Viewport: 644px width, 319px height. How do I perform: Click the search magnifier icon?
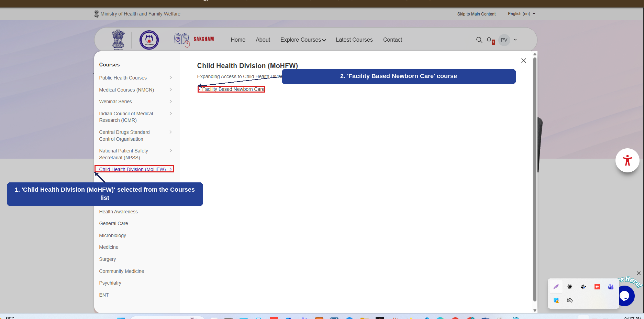pyautogui.click(x=479, y=40)
